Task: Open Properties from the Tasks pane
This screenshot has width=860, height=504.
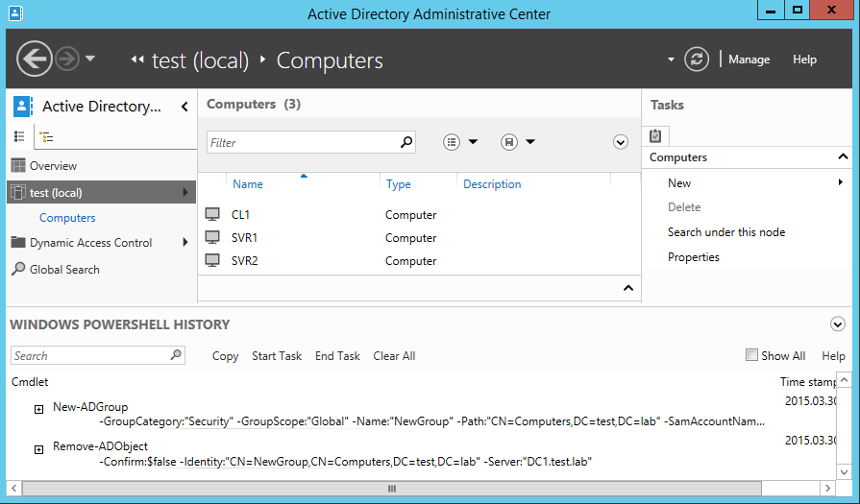Action: [x=693, y=257]
